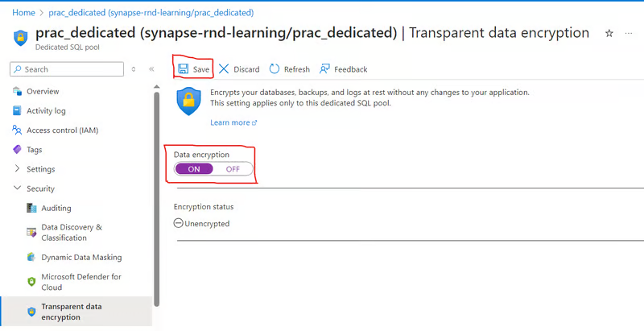The image size is (644, 331).
Task: Click the Encryption status label
Action: tap(204, 206)
